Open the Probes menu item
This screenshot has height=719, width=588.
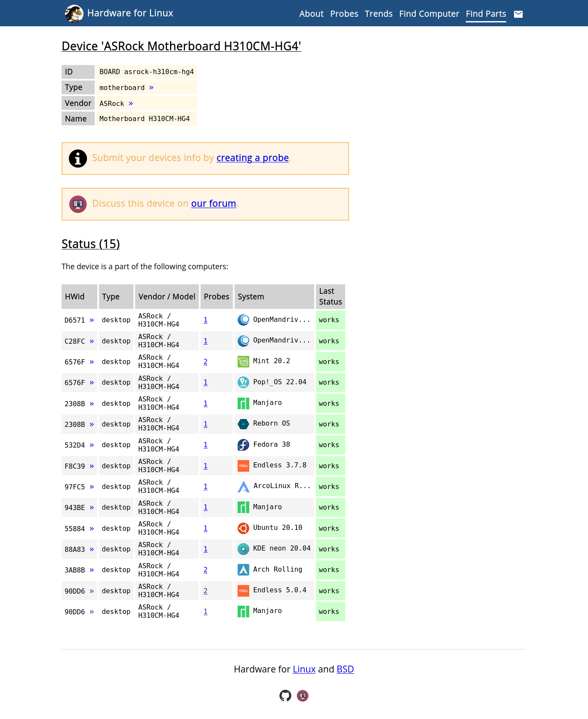coord(344,14)
